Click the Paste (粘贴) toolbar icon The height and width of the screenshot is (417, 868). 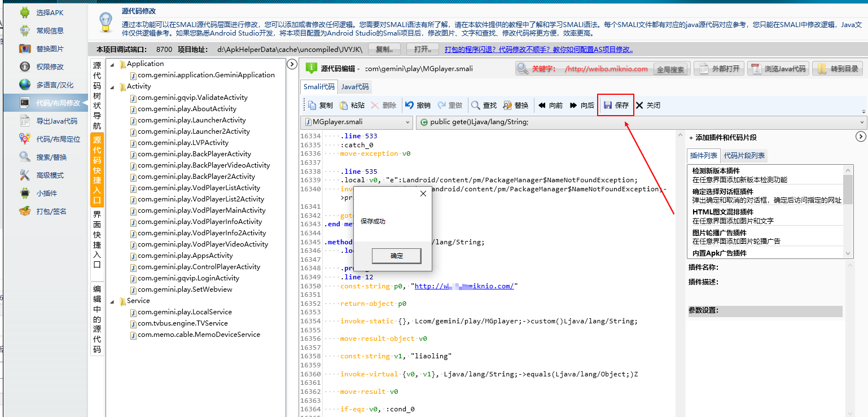[x=344, y=106]
